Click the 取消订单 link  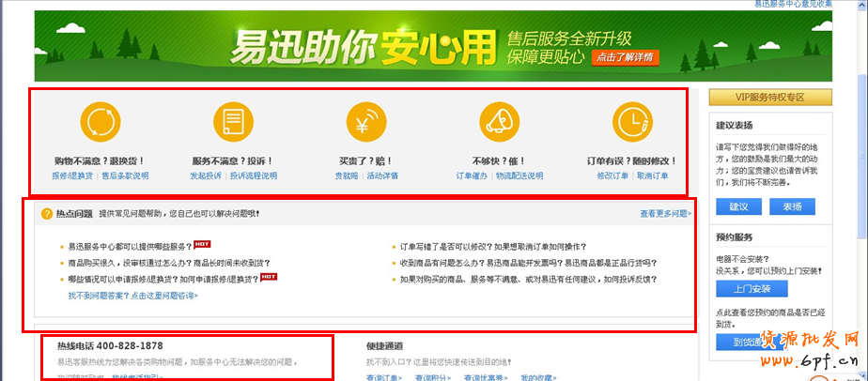(x=652, y=175)
